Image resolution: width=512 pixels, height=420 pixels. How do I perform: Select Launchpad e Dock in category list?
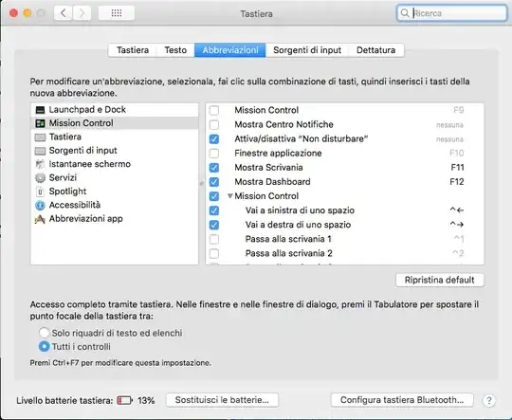pos(115,110)
